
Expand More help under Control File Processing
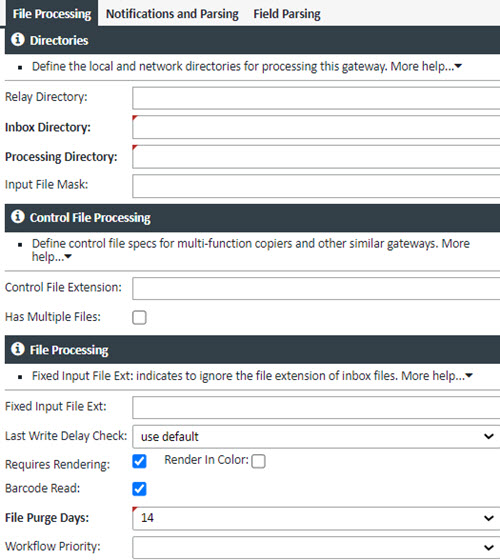(x=251, y=250)
